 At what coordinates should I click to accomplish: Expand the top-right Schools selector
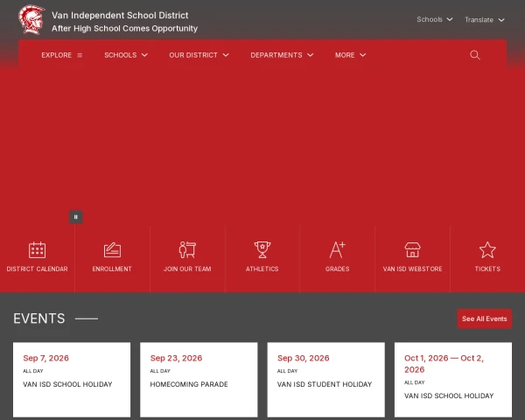click(435, 19)
